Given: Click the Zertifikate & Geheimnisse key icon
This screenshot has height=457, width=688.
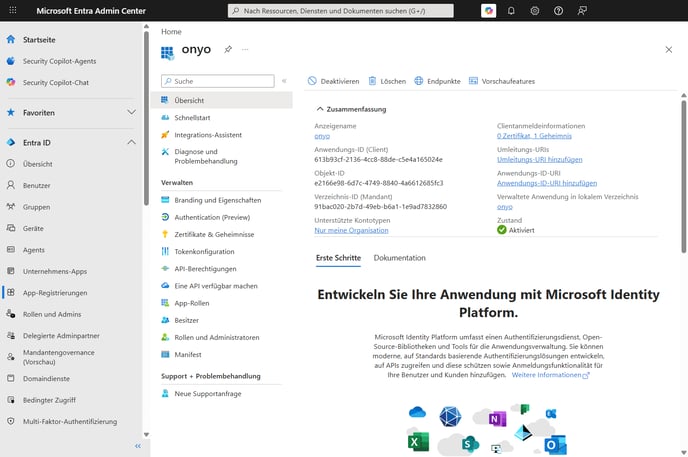Looking at the screenshot, I should (x=165, y=234).
